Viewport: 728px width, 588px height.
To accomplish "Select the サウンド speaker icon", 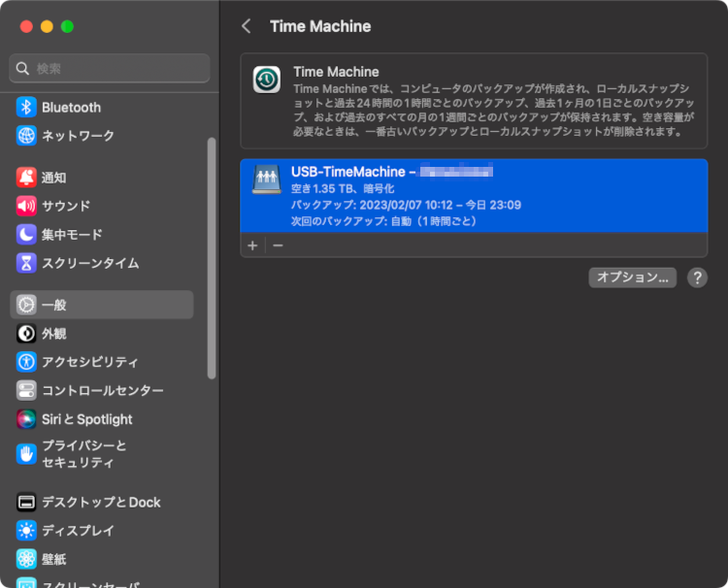I will [x=26, y=206].
